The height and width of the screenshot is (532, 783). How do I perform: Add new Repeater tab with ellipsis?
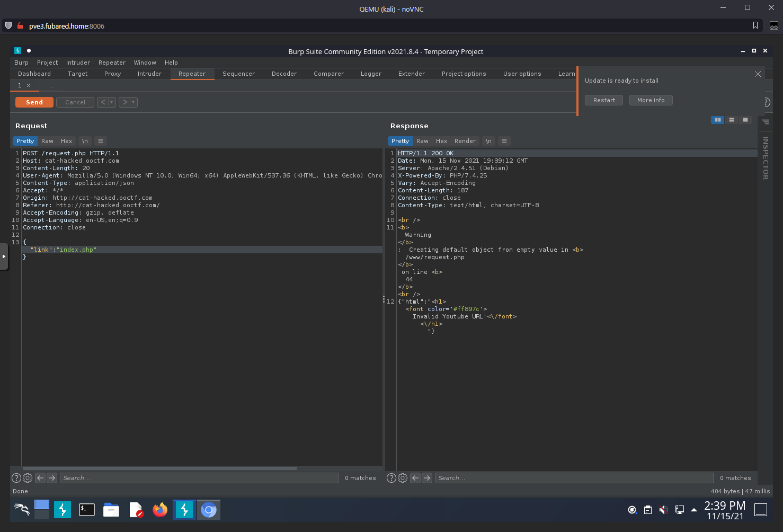50,85
